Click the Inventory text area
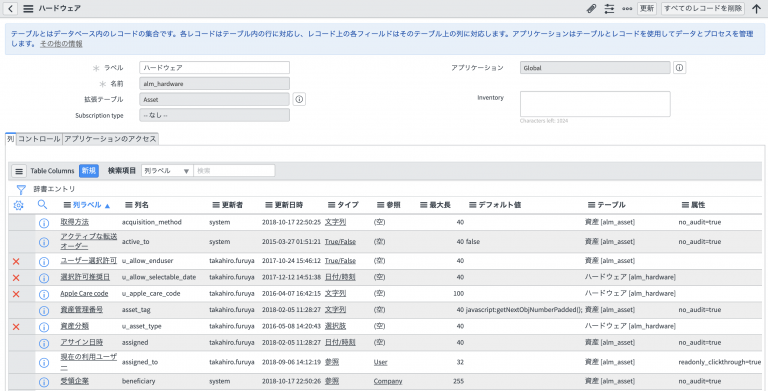 [x=595, y=104]
